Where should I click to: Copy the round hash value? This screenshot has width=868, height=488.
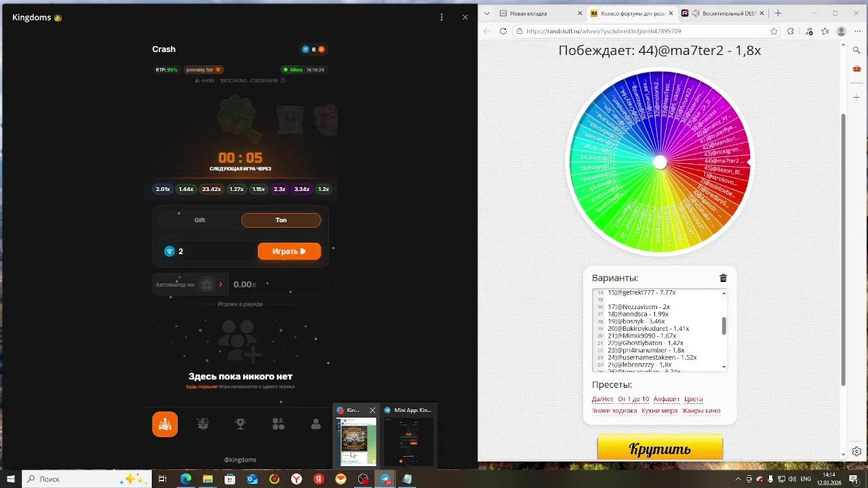pos(283,81)
